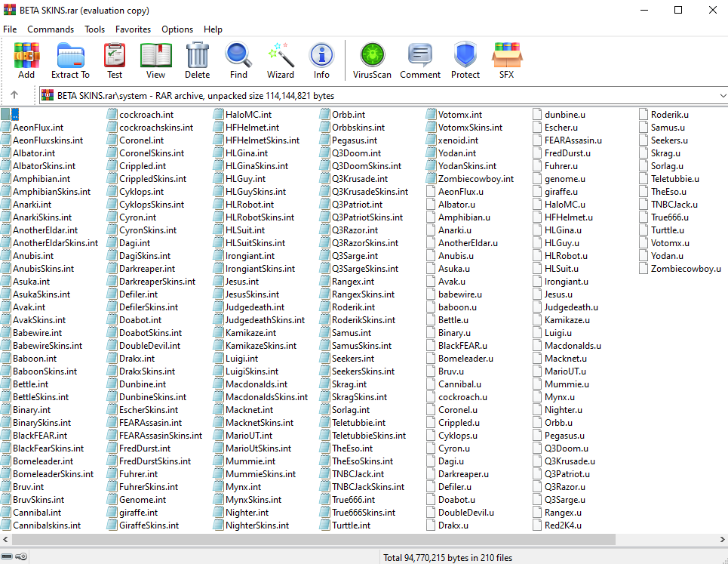Open the Commands menu

coord(51,29)
